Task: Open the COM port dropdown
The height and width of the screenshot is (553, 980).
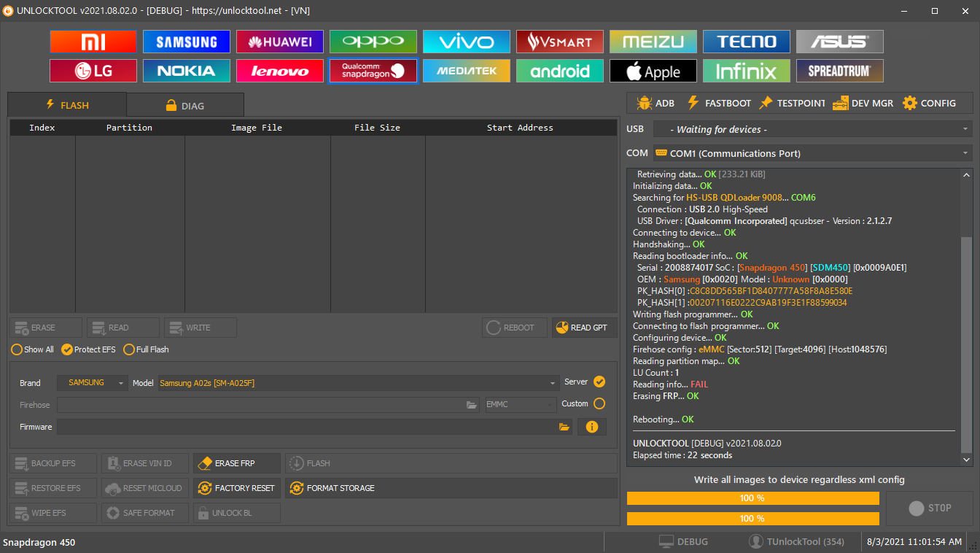Action: (812, 153)
